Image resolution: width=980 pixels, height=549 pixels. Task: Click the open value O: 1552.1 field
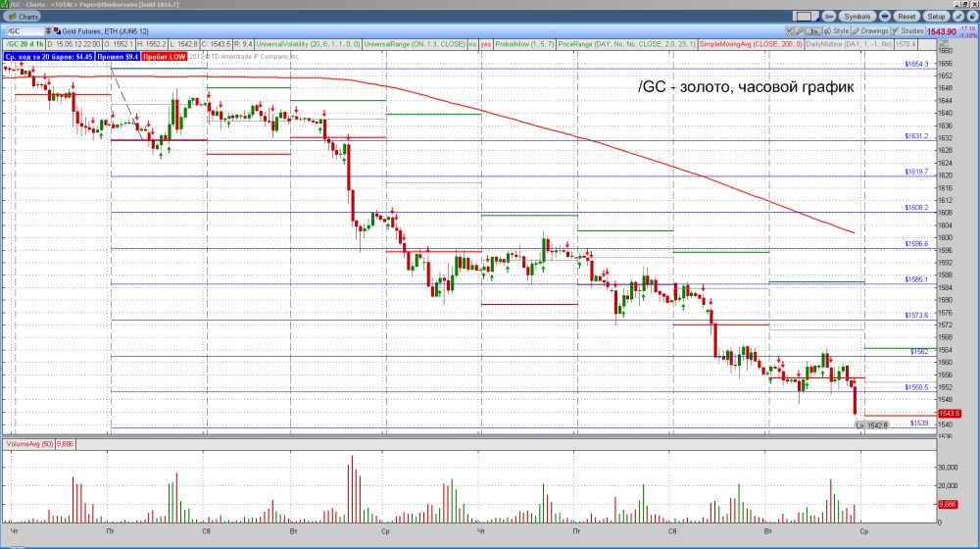click(x=119, y=44)
